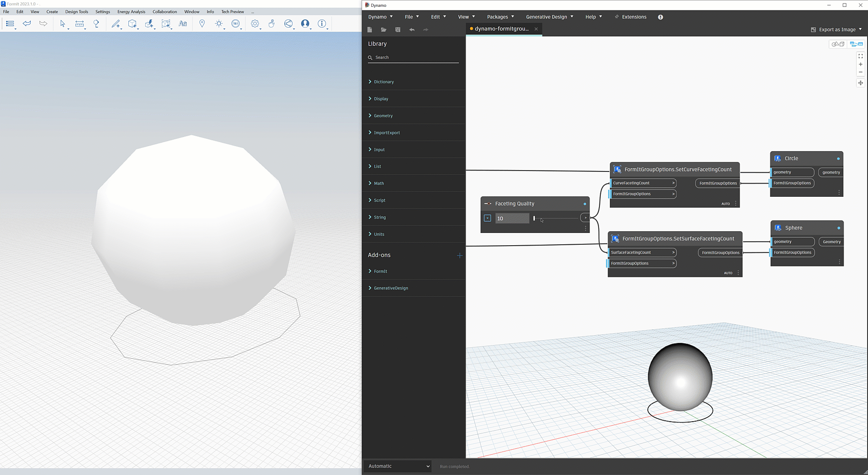Toggle the Faceting Quality node preview dot
The image size is (868, 475).
585,204
